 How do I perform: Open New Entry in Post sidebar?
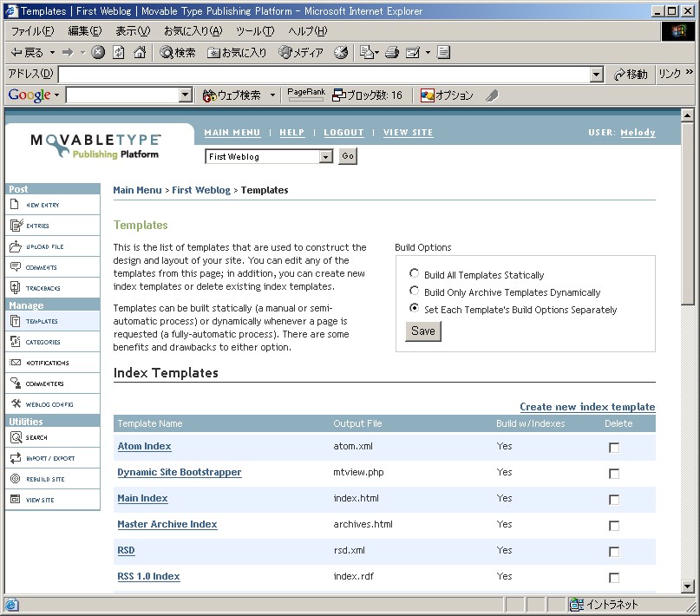pyautogui.click(x=52, y=205)
